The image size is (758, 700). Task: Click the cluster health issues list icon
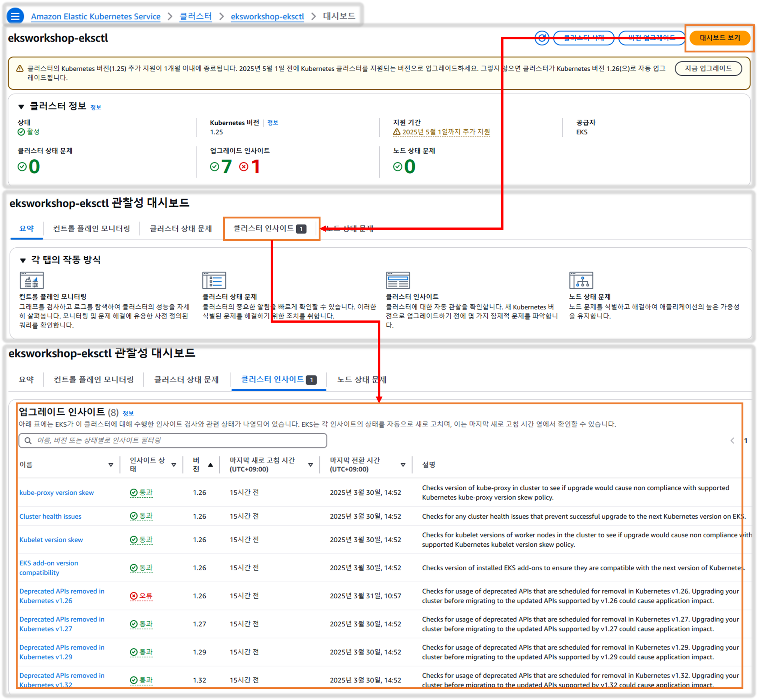tap(214, 281)
